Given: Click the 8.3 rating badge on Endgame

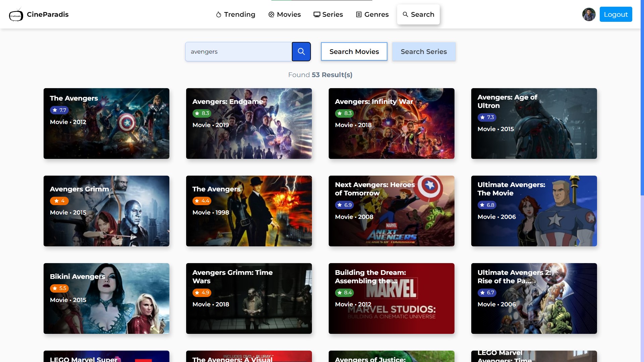Looking at the screenshot, I should coord(202,113).
